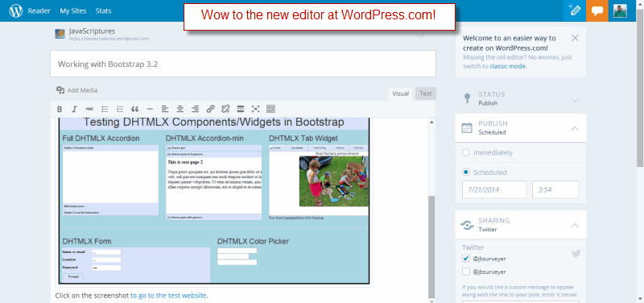The width and height of the screenshot is (644, 303).
Task: Insert a link with the chain icon
Action: [210, 109]
